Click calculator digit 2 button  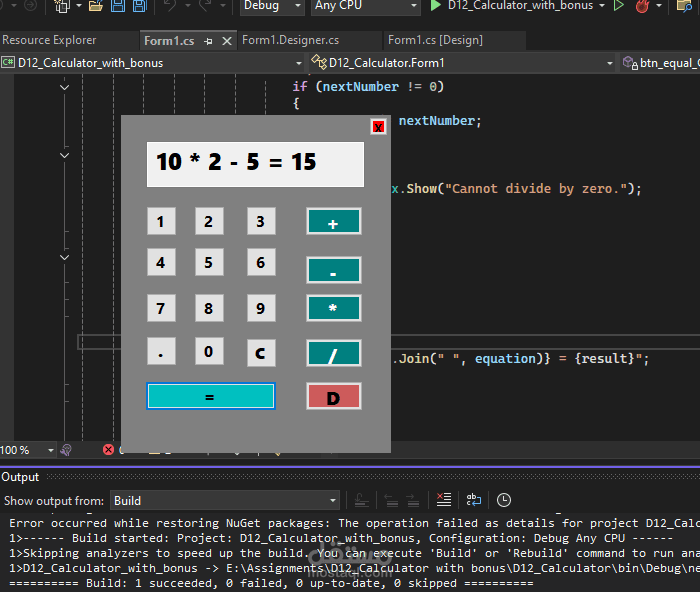(x=208, y=221)
